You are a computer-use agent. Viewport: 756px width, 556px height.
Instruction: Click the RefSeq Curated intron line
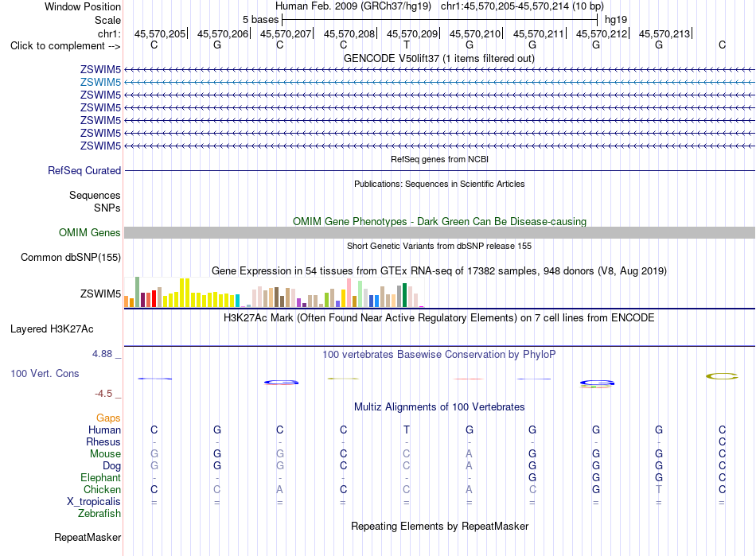pyautogui.click(x=439, y=170)
